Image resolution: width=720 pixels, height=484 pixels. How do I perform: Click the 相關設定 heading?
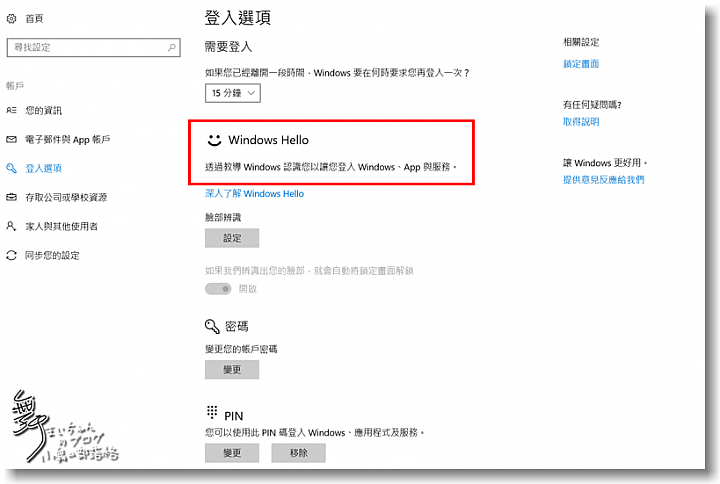[x=581, y=42]
